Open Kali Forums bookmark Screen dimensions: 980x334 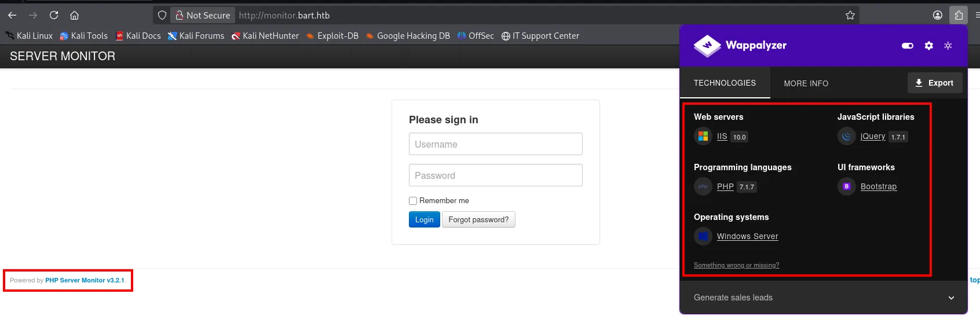pyautogui.click(x=196, y=36)
